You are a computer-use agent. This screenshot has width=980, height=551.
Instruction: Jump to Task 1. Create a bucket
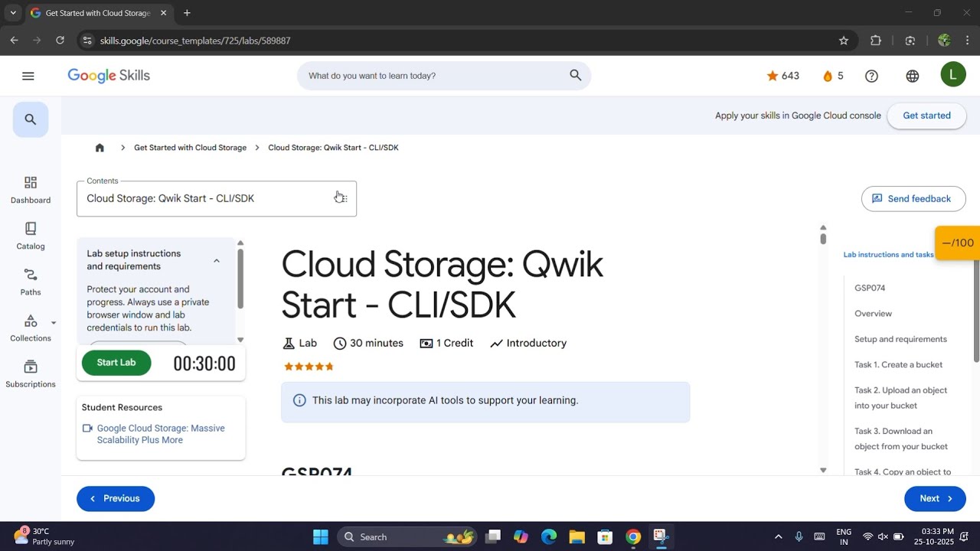point(898,365)
